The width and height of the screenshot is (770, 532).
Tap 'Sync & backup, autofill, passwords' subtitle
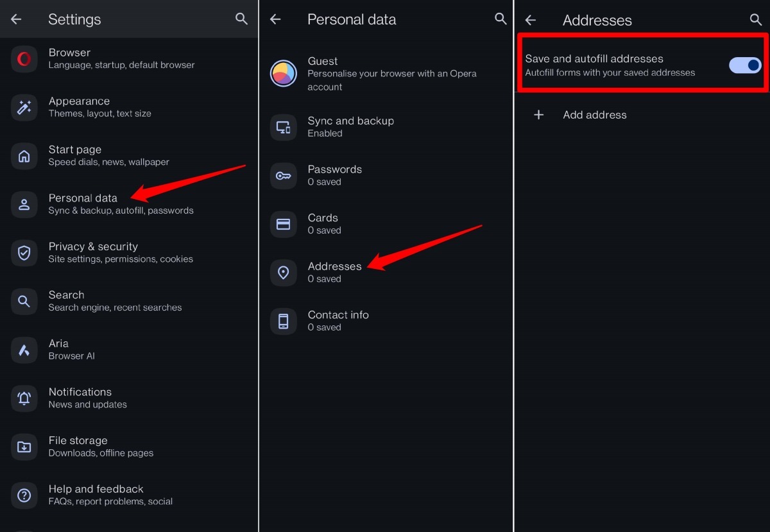point(121,210)
